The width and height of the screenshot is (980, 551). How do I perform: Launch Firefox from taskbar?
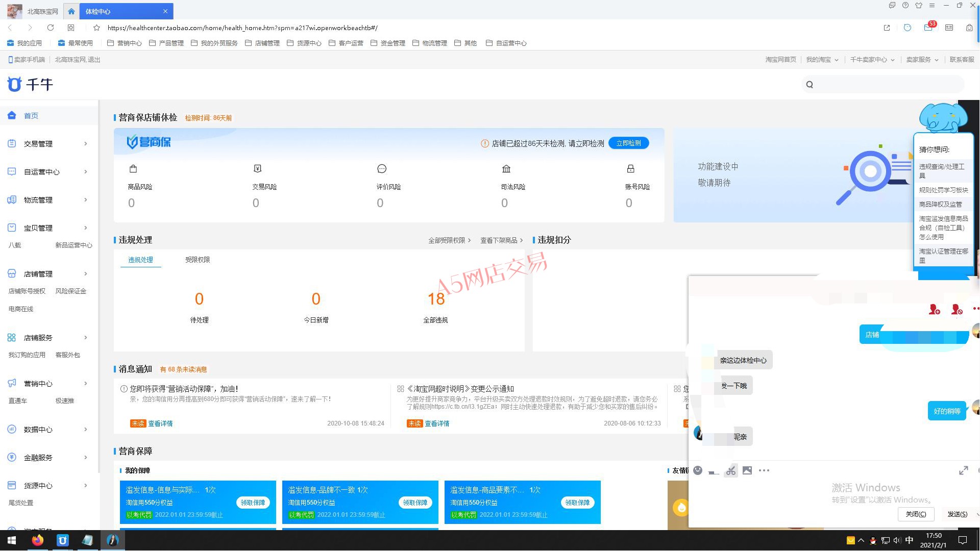(x=37, y=540)
